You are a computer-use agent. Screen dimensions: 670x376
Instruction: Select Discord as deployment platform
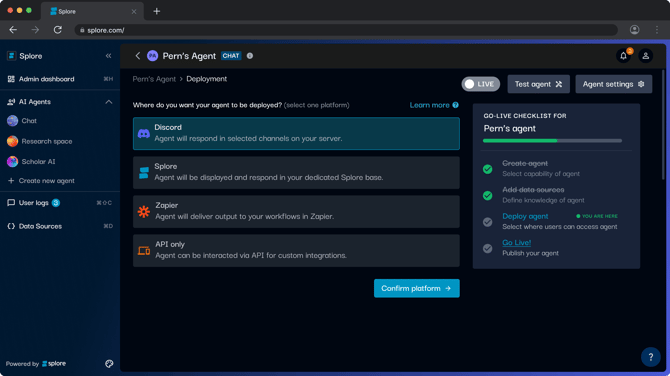(x=296, y=133)
